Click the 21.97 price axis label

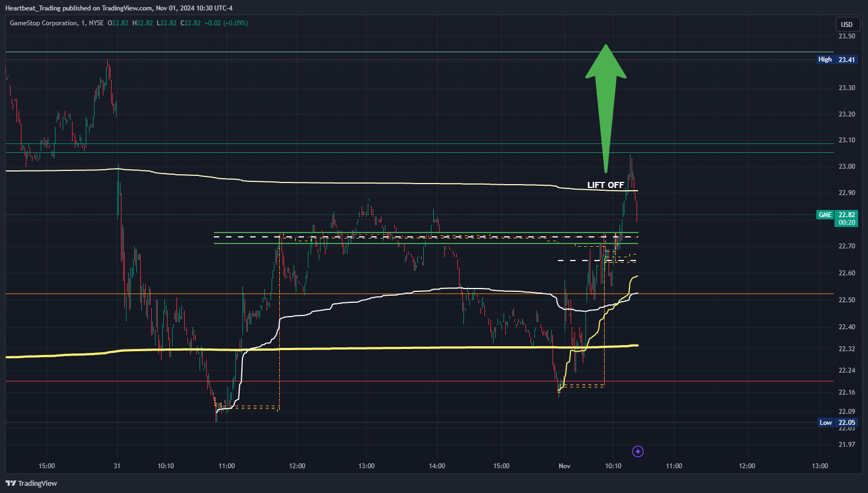coord(847,445)
